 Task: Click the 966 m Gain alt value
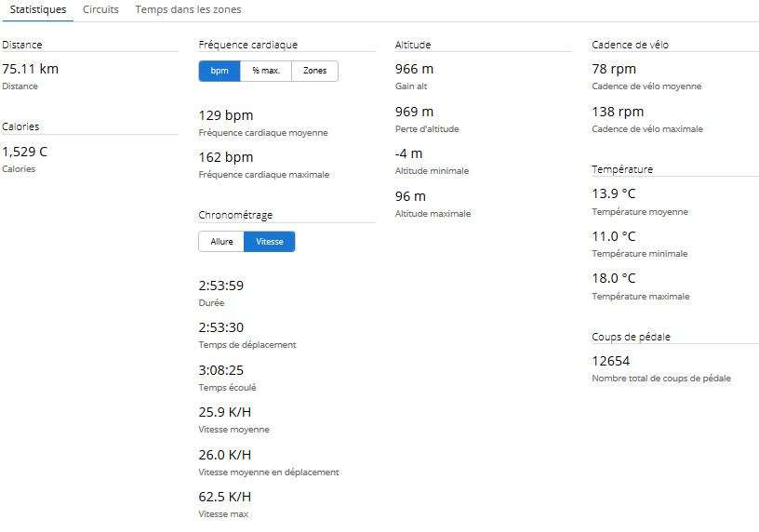(414, 69)
